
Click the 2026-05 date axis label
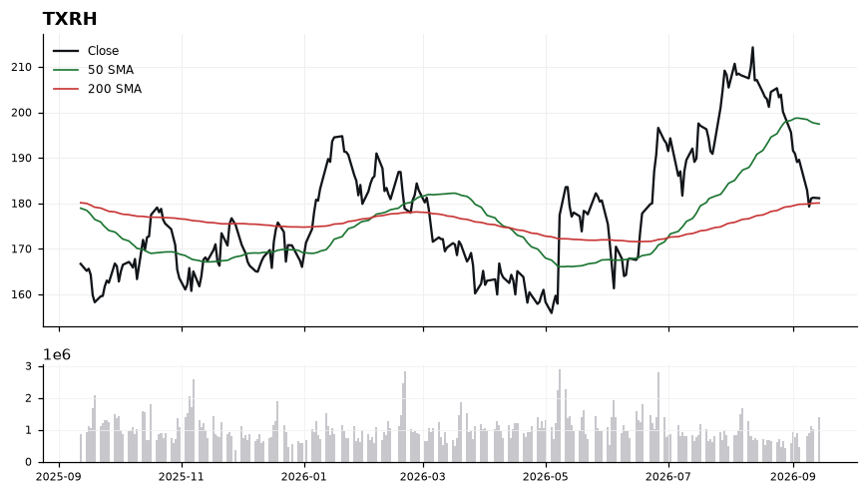pyautogui.click(x=547, y=477)
